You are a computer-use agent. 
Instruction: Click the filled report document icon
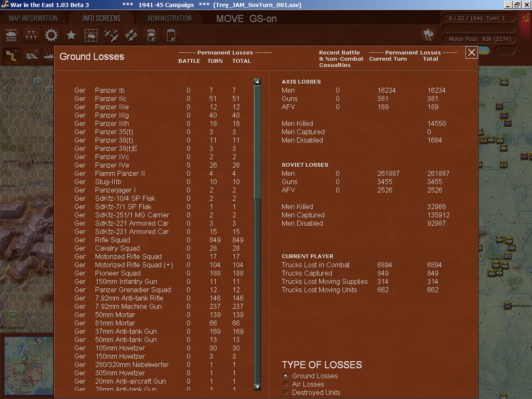pos(151,35)
